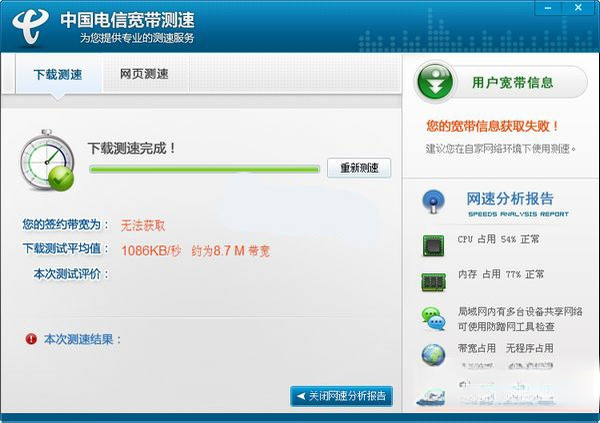Click the 内存 占用 77% 正常 text
This screenshot has height=423, width=600.
tap(501, 274)
